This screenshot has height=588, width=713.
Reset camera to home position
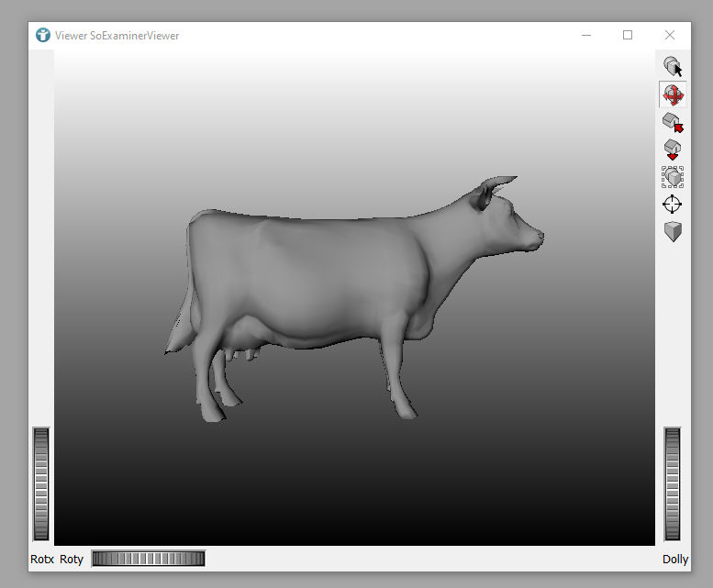(x=673, y=122)
